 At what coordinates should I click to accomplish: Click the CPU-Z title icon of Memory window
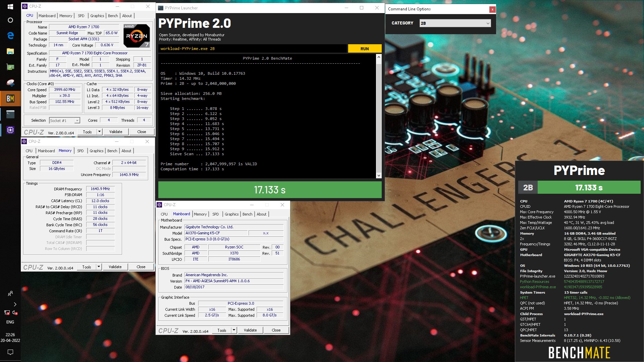[24, 141]
